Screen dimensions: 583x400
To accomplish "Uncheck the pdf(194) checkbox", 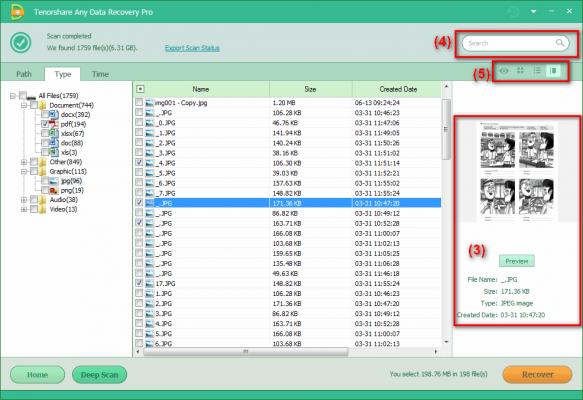I will tap(45, 124).
